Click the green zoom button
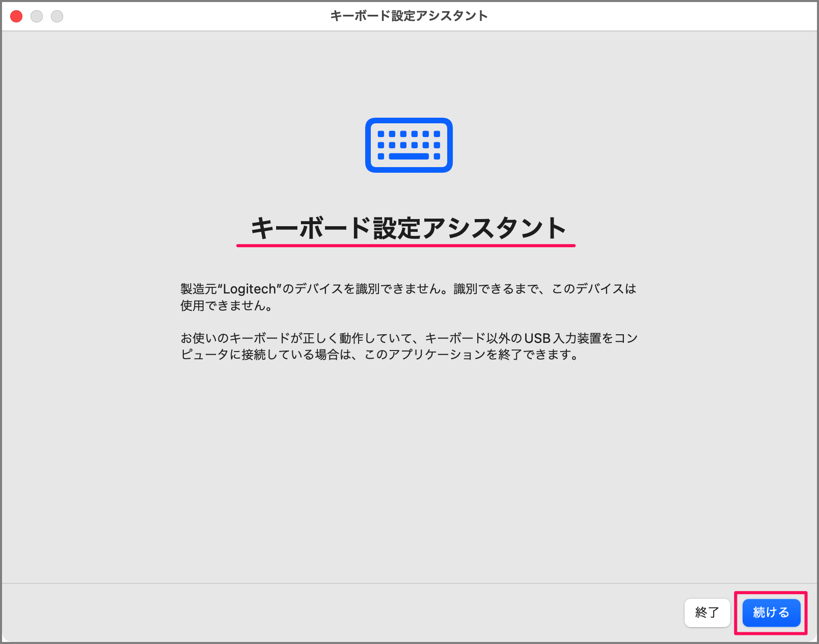This screenshot has height=644, width=819. click(x=58, y=16)
